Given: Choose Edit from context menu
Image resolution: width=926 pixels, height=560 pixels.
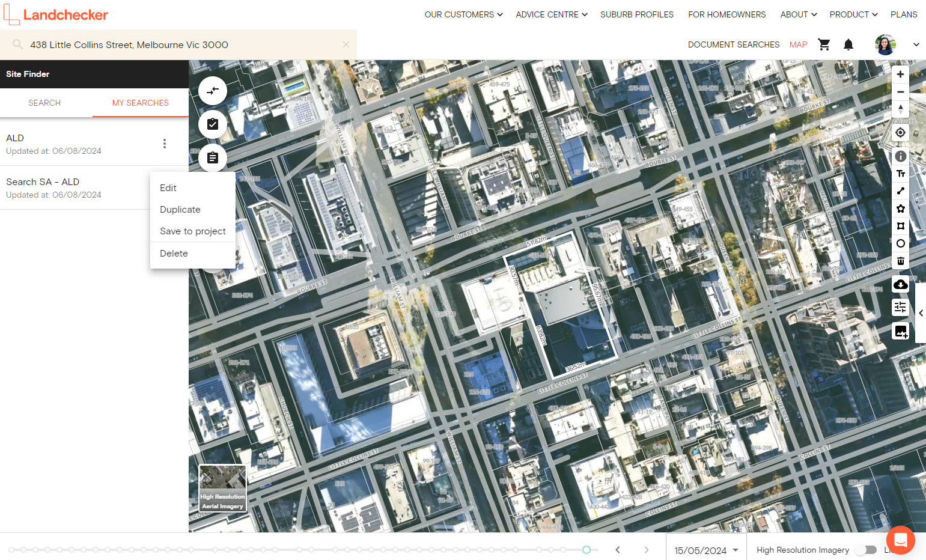Looking at the screenshot, I should click(x=193, y=188).
